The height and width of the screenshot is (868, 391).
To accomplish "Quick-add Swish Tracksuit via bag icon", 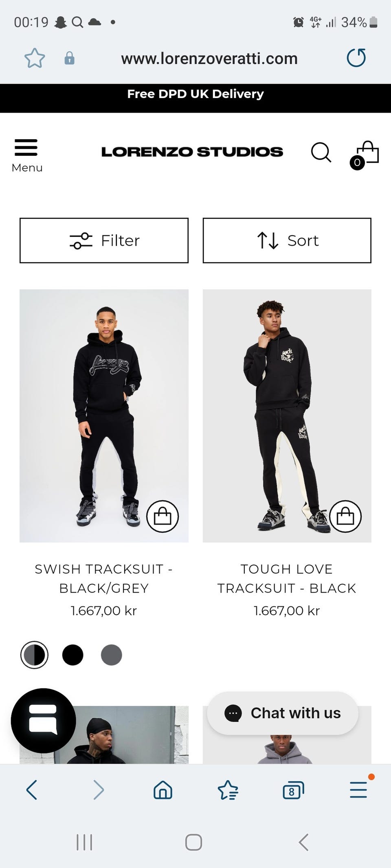I will [x=163, y=516].
